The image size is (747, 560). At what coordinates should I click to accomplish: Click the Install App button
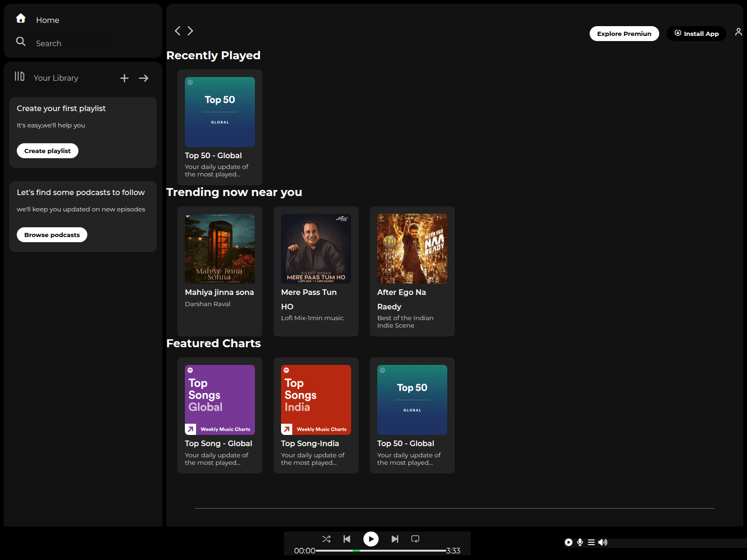697,34
